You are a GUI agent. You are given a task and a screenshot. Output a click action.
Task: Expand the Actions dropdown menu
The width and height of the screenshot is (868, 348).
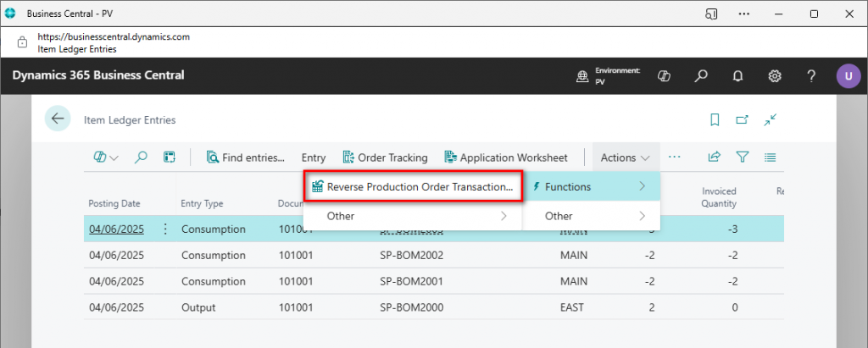[x=626, y=157]
